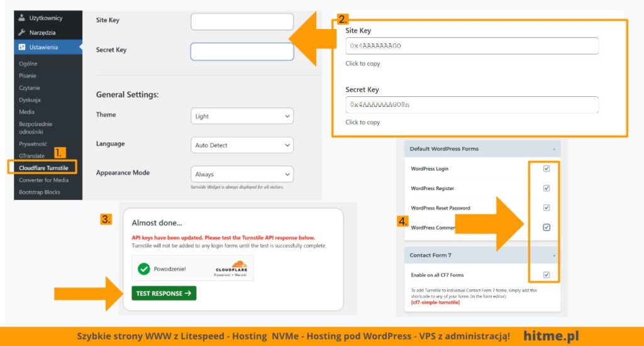The height and width of the screenshot is (346, 644).
Task: Toggle WordPress Login checkbox
Action: coord(547,169)
